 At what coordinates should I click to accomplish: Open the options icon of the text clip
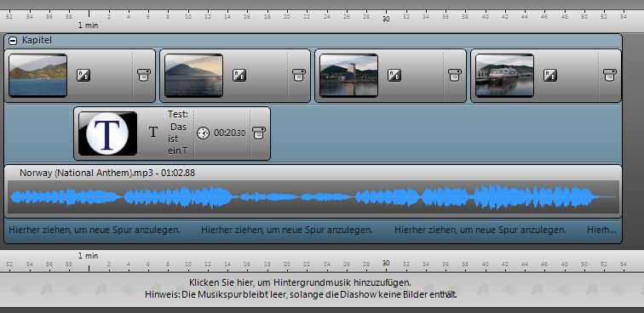coord(259,133)
